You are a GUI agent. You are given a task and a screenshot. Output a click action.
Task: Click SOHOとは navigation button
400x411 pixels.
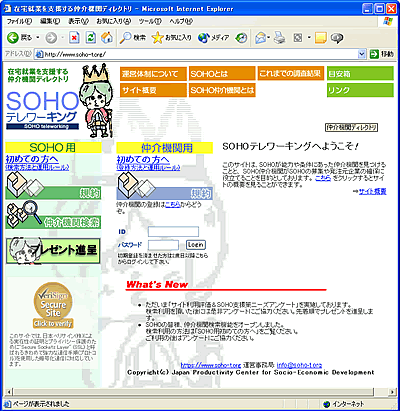(222, 74)
